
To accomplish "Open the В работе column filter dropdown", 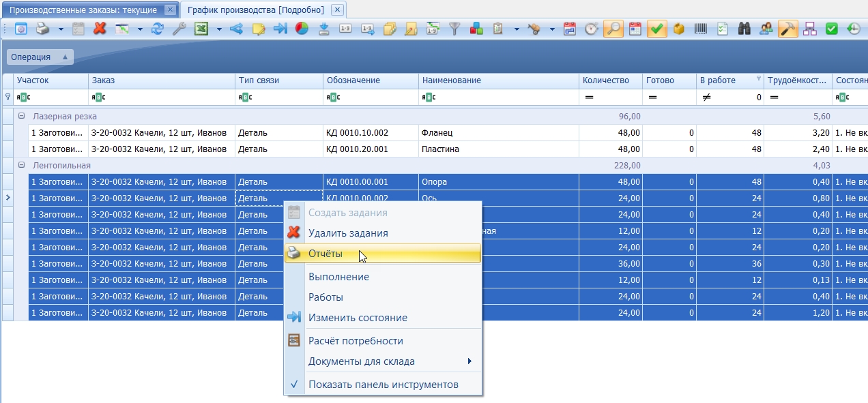I will click(758, 79).
